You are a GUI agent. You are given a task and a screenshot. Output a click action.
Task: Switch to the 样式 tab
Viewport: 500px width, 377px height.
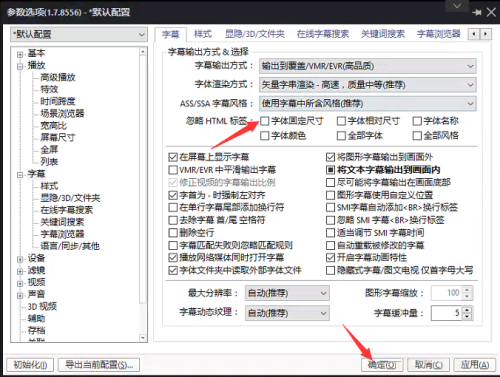(x=203, y=34)
